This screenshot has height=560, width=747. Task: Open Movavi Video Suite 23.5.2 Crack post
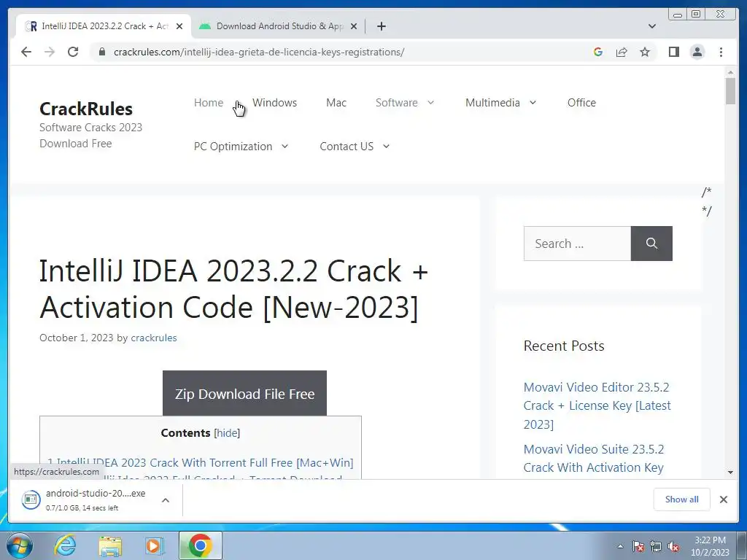pos(594,458)
